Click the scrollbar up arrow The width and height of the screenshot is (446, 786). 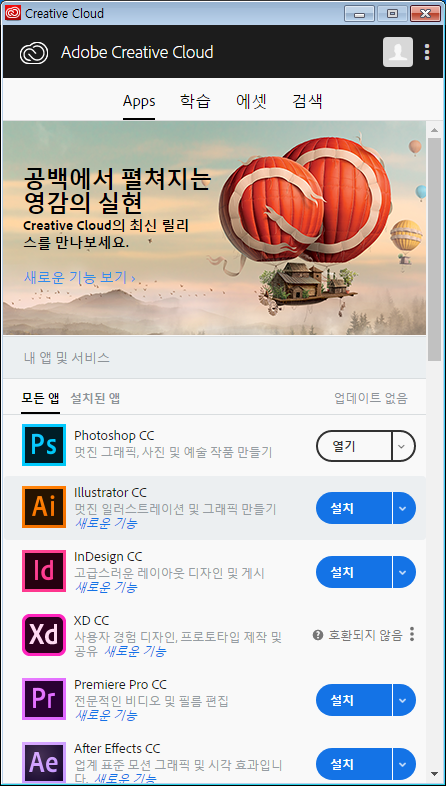435,129
